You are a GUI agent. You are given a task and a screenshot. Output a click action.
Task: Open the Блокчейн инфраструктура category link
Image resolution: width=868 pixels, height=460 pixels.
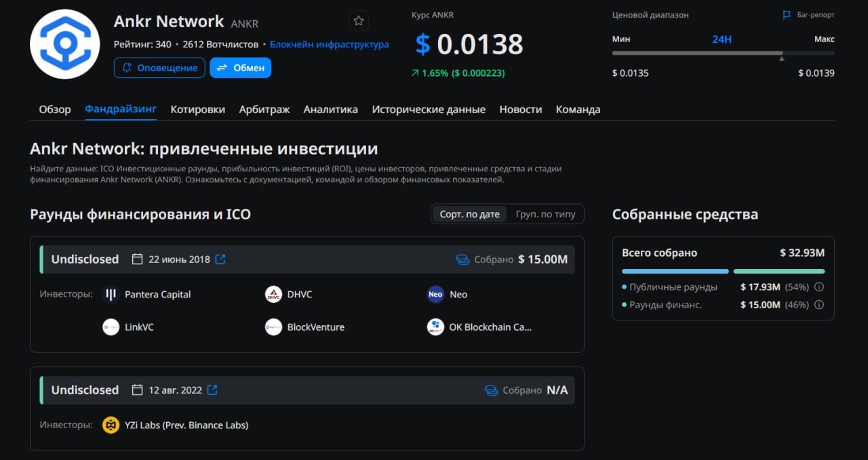pos(330,45)
